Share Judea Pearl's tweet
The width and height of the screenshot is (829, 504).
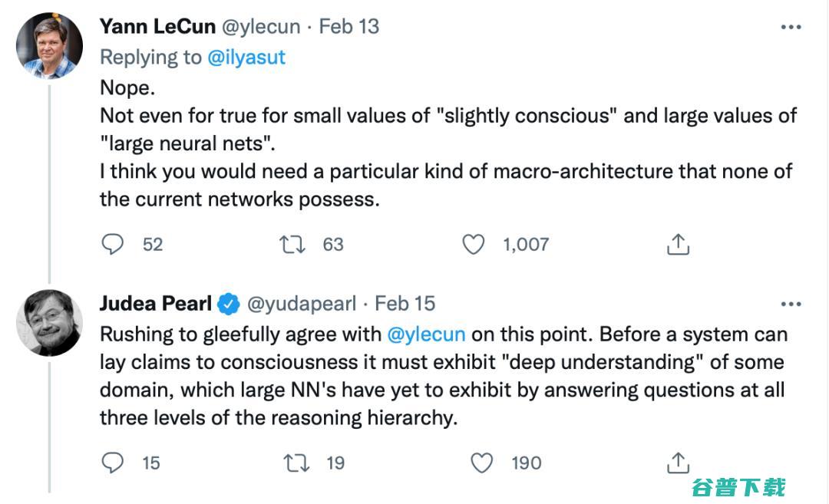(x=677, y=463)
